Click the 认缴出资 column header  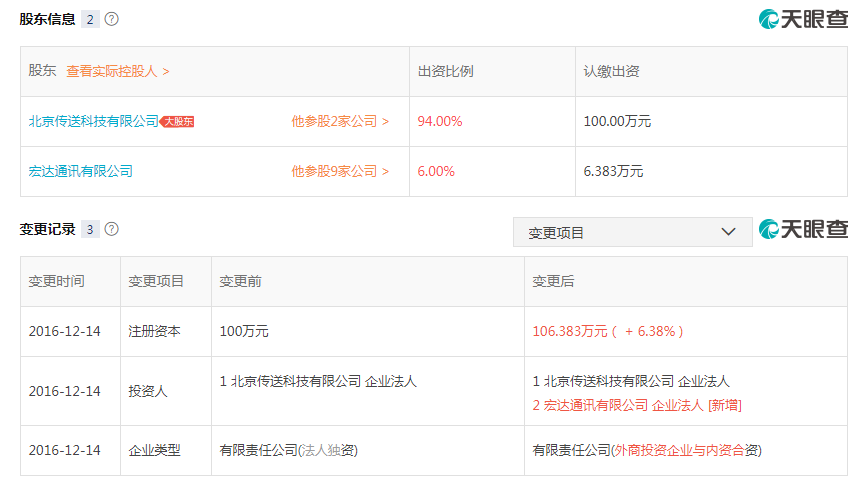[611, 71]
